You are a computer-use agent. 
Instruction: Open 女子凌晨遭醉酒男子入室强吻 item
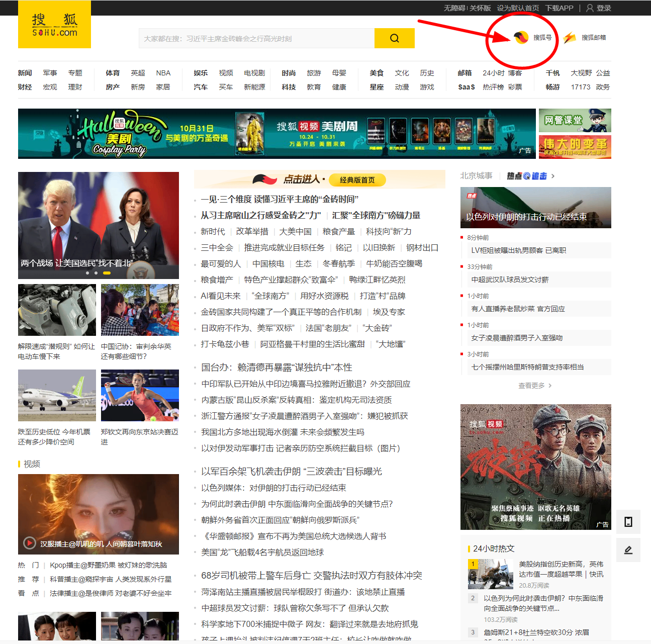(517, 338)
